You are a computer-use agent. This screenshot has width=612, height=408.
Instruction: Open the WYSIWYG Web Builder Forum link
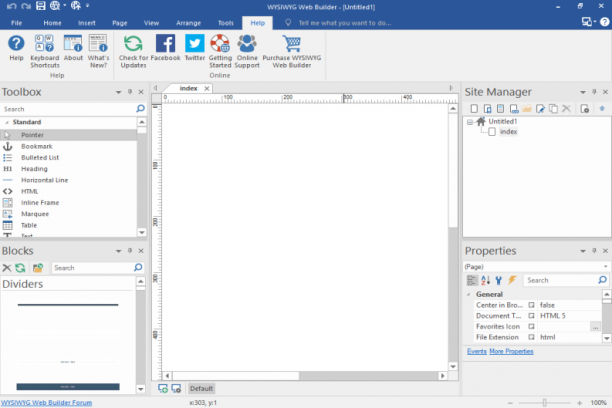pyautogui.click(x=46, y=403)
